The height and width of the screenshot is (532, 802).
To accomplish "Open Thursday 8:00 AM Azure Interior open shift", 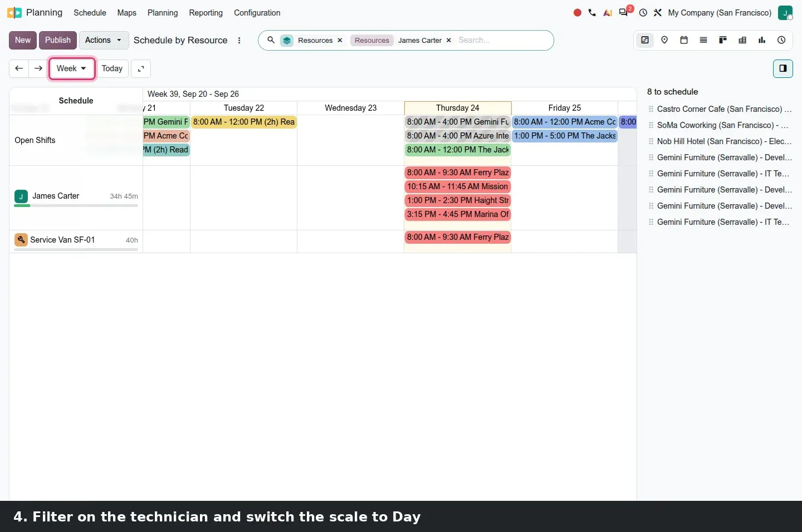I will pyautogui.click(x=458, y=136).
